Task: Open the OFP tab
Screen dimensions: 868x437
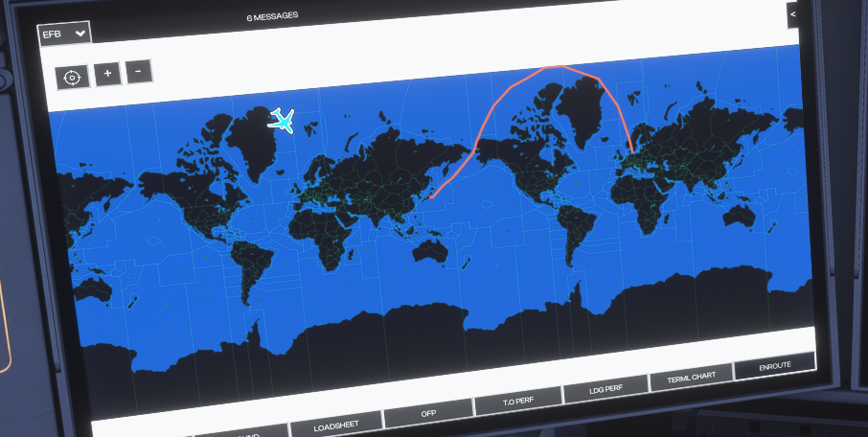Action: coord(428,413)
